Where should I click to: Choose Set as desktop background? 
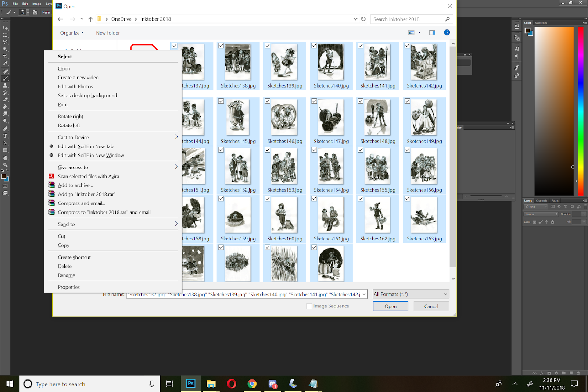[x=87, y=96]
